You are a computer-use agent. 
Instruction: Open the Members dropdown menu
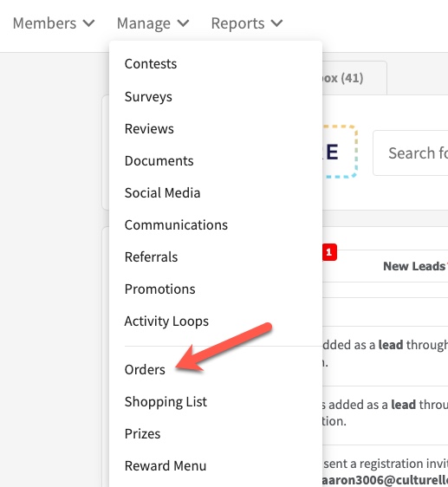coord(54,23)
